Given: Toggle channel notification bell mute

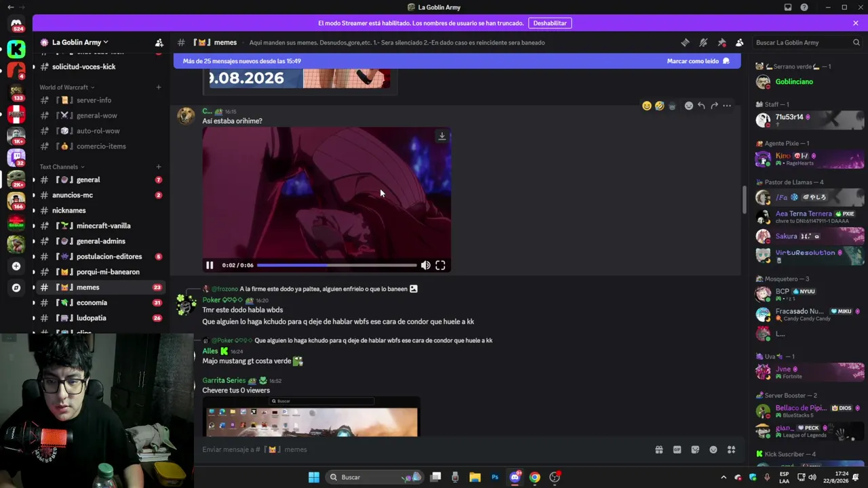Looking at the screenshot, I should tap(703, 43).
